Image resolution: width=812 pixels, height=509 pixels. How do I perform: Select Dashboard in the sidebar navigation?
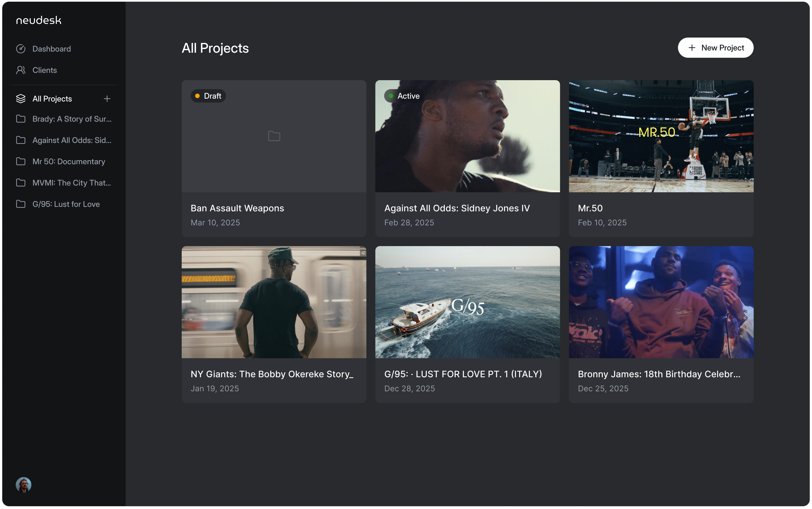[x=51, y=48]
